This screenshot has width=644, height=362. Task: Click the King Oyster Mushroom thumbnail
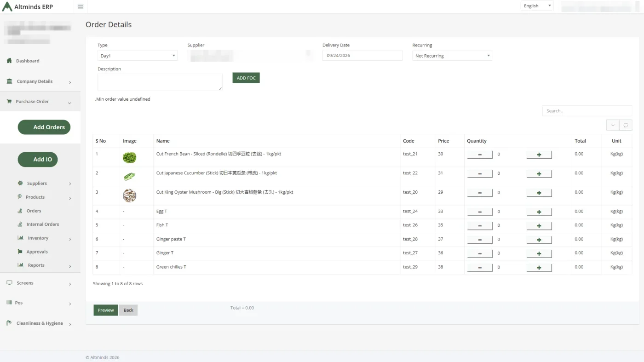129,195
